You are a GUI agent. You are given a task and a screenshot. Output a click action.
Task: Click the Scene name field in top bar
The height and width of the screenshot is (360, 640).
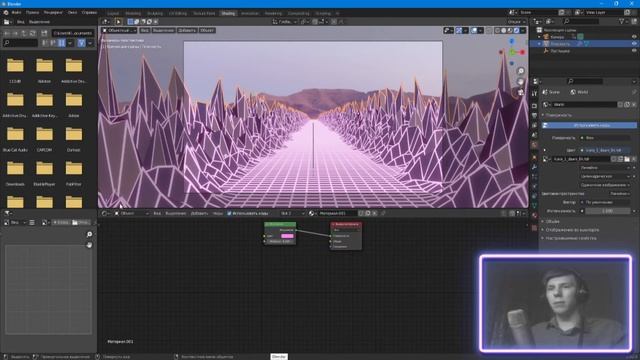pos(537,13)
